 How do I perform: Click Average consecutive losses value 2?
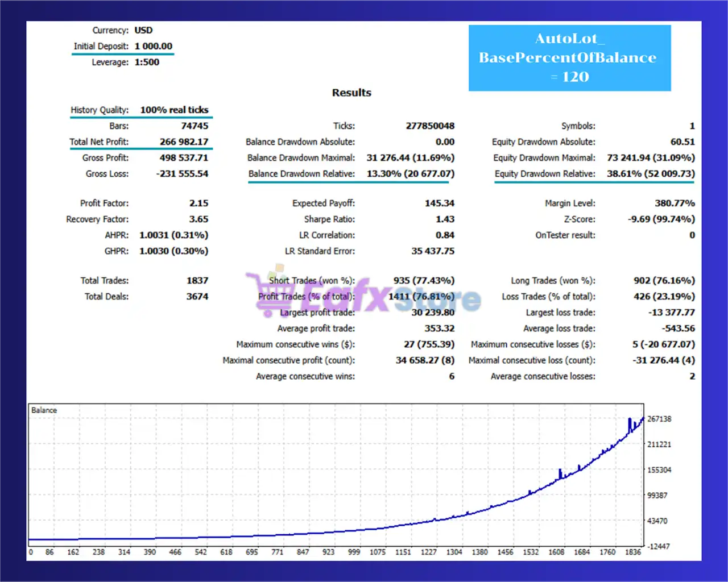(692, 376)
